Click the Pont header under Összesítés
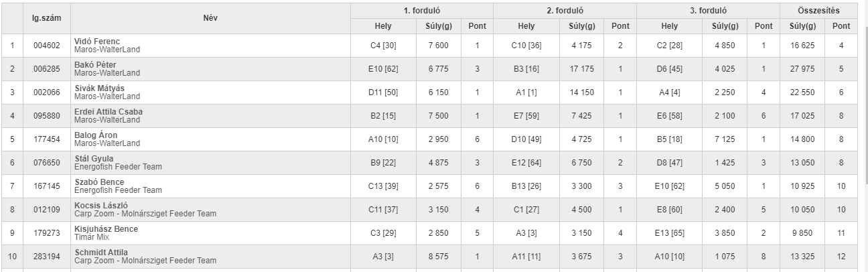 pyautogui.click(x=841, y=26)
